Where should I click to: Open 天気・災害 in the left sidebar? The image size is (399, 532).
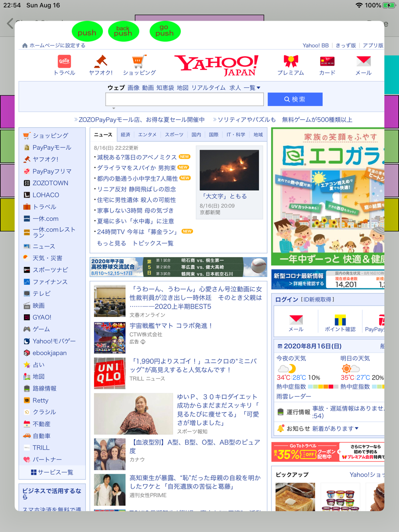[47, 258]
